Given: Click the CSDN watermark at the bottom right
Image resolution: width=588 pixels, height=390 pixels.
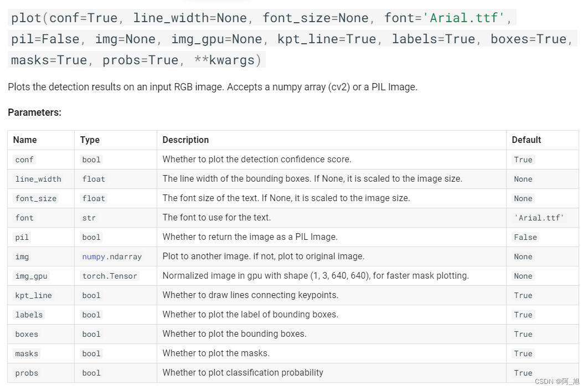Looking at the screenshot, I should click(x=557, y=381).
